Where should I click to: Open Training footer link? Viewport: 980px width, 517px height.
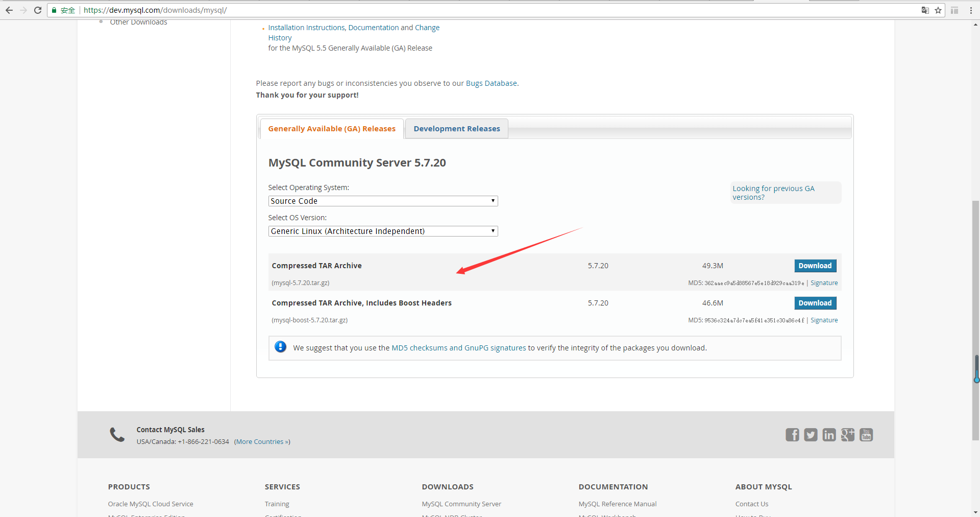[x=277, y=504]
